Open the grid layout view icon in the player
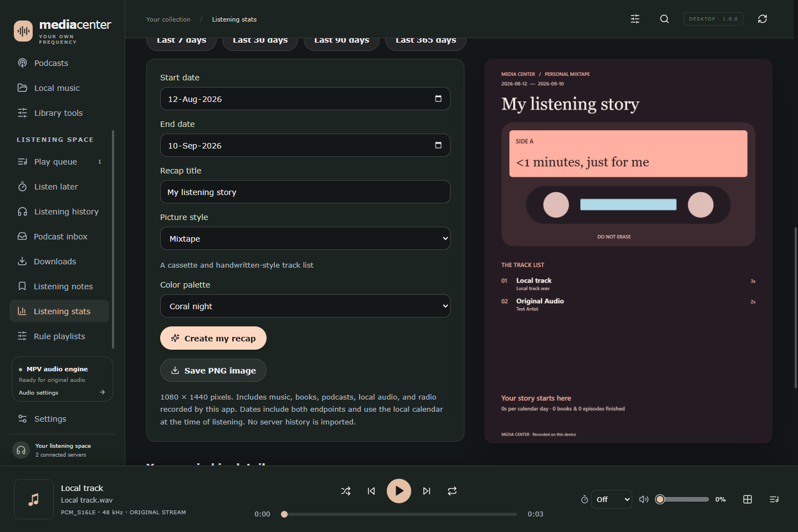 [748, 499]
